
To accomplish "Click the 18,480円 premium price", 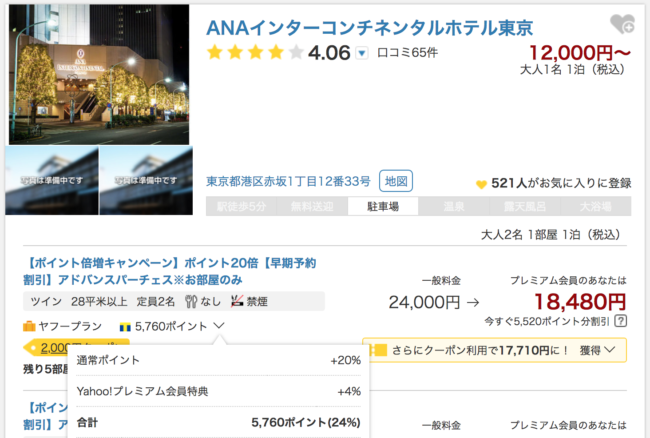I will pos(580,302).
